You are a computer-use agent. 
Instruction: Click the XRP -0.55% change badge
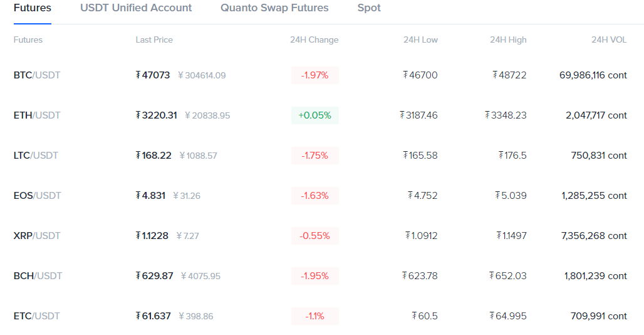[314, 236]
